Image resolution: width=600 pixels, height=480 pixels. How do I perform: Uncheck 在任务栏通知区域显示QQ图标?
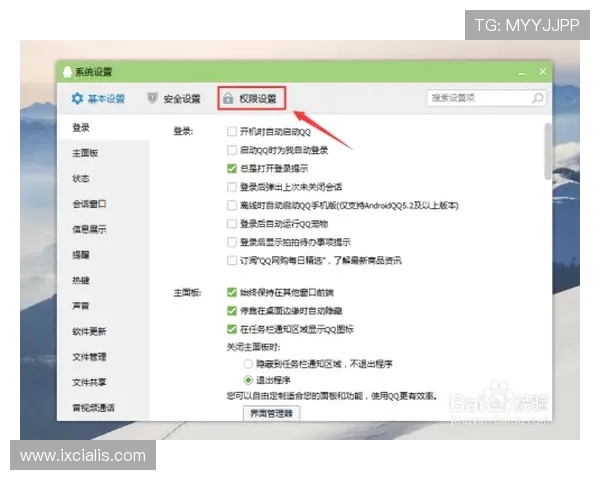[232, 329]
